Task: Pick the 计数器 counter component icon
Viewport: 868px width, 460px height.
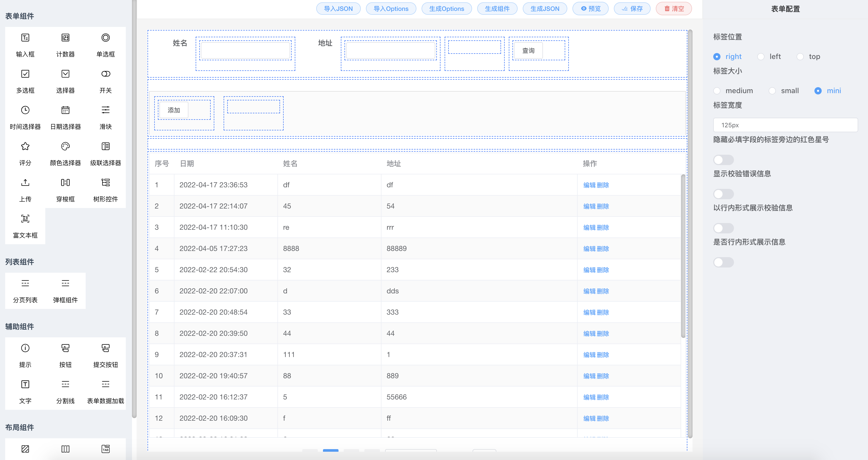Action: [x=65, y=38]
